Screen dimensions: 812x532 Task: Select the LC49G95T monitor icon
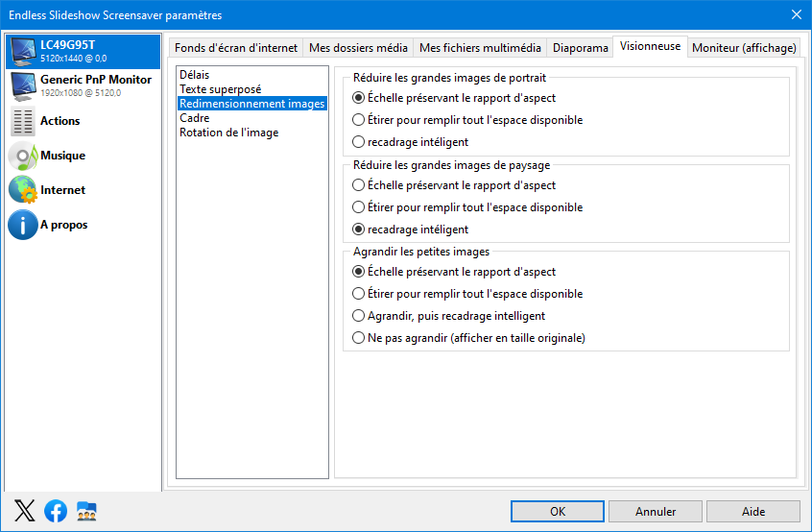click(x=23, y=51)
